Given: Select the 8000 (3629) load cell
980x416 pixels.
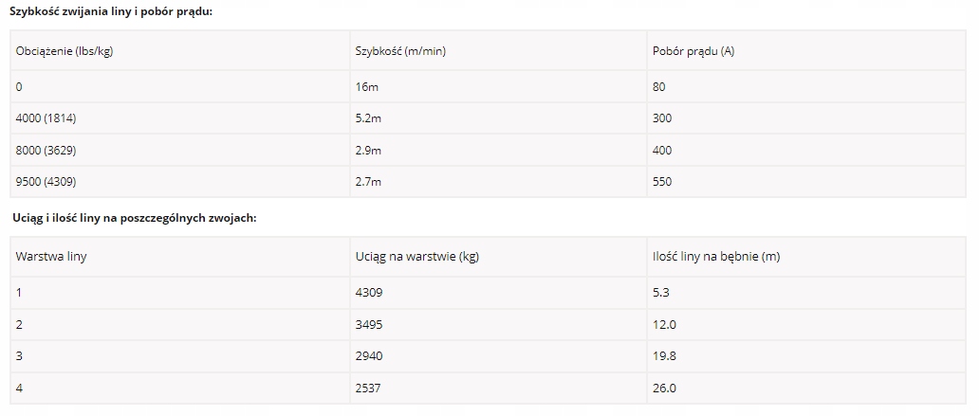Looking at the screenshot, I should click(x=48, y=151).
